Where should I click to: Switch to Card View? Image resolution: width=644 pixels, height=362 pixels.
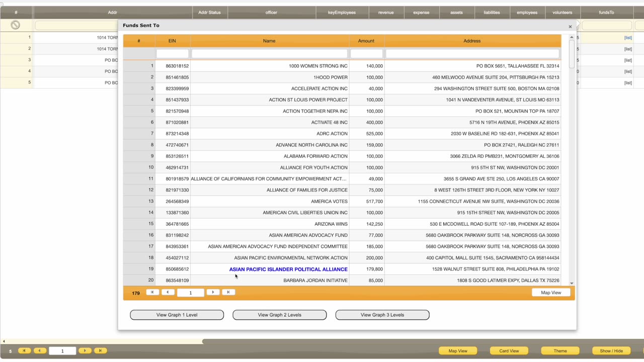pos(509,351)
